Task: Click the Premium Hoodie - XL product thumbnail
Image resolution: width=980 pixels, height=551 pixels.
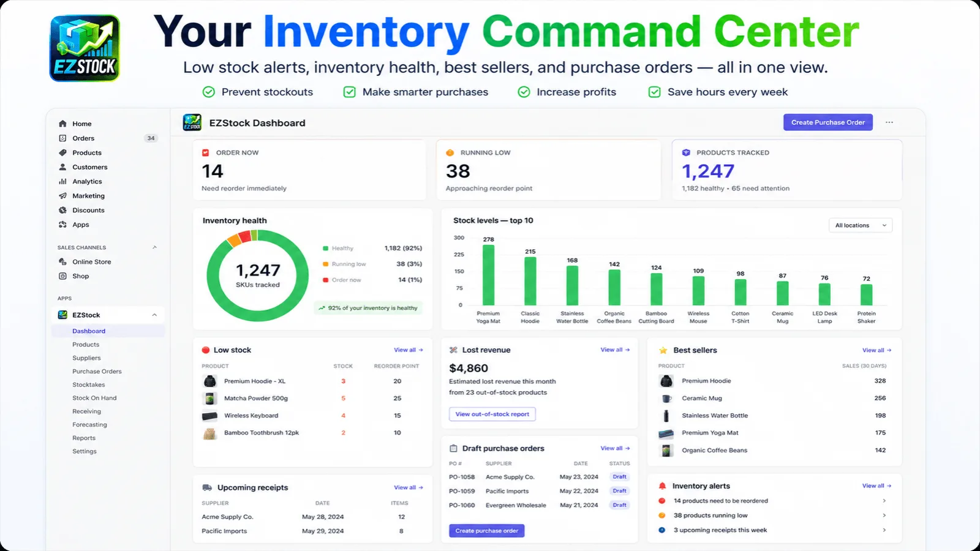Action: click(x=210, y=381)
